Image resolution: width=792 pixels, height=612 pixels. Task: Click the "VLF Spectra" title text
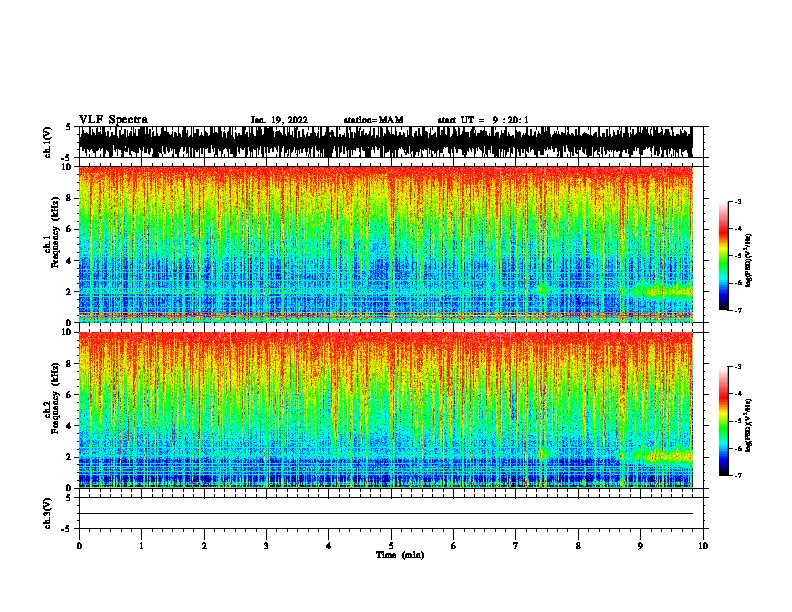[113, 120]
